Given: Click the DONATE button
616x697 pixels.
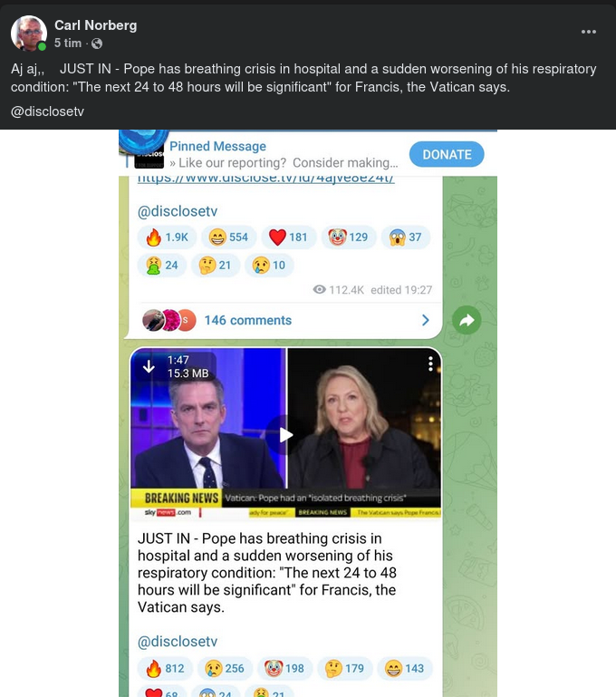Looking at the screenshot, I should click(x=447, y=154).
